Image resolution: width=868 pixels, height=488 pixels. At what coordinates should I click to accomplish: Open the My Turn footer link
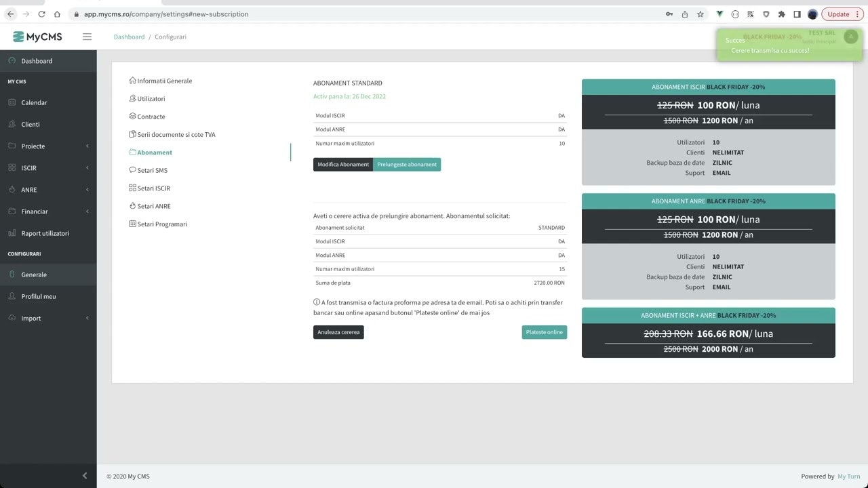click(848, 476)
